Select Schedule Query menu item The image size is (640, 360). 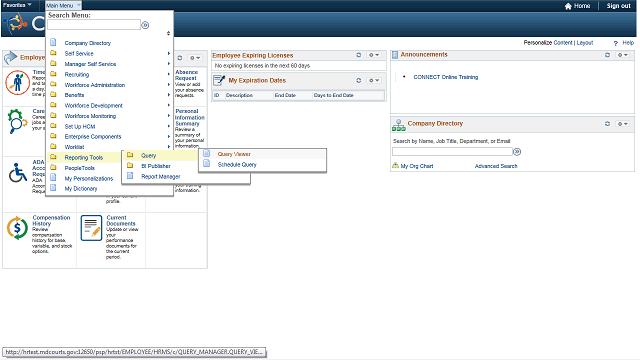coord(237,165)
